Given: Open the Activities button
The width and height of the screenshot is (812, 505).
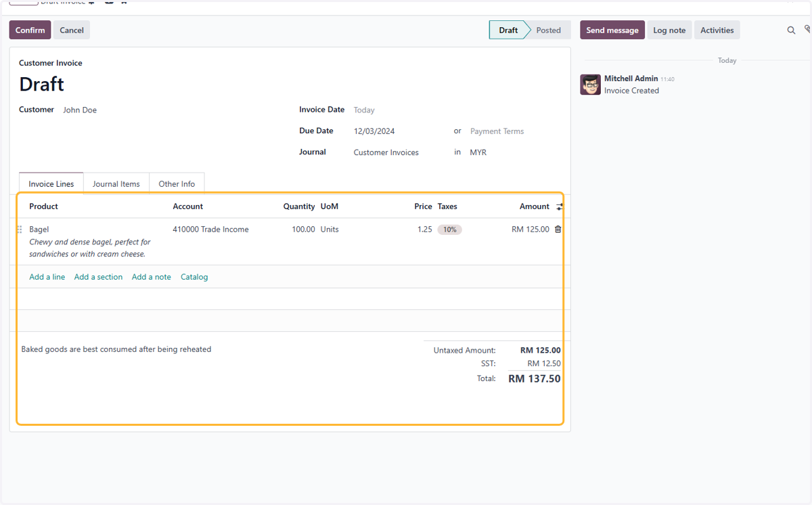Looking at the screenshot, I should click(717, 30).
